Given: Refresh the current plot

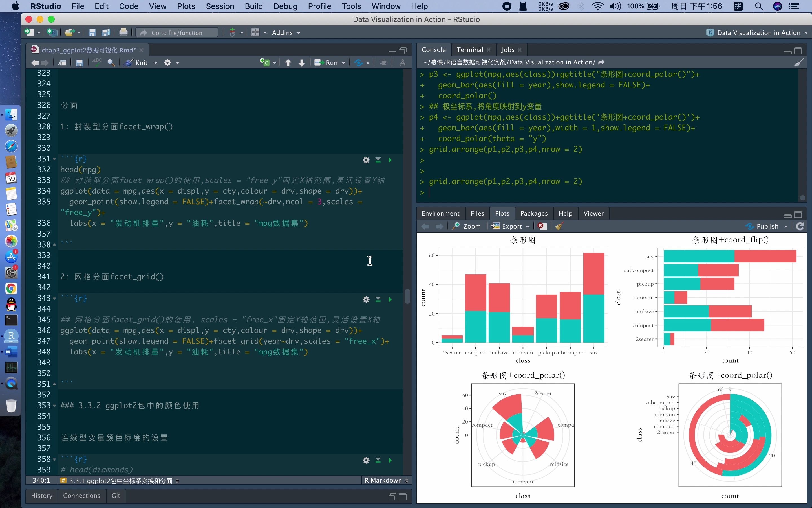Looking at the screenshot, I should pyautogui.click(x=800, y=226).
